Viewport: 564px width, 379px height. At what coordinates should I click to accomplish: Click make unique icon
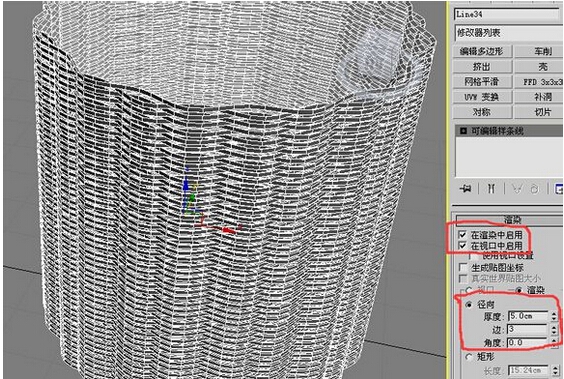517,188
